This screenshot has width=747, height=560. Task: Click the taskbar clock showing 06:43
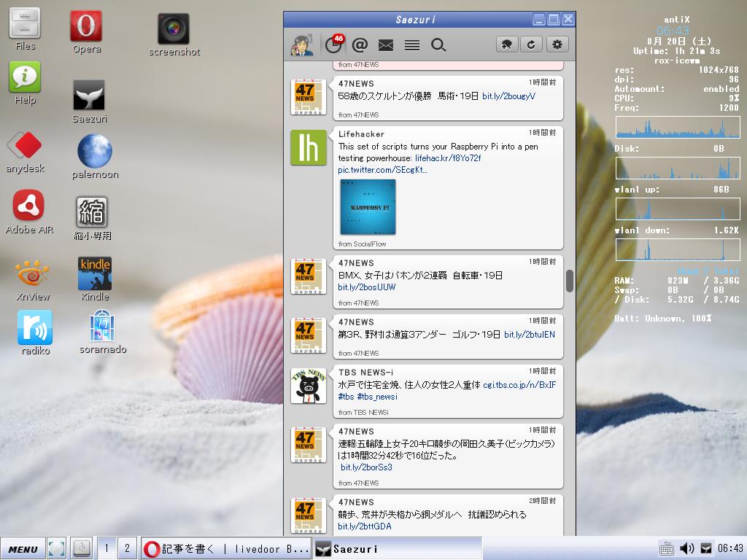[730, 548]
